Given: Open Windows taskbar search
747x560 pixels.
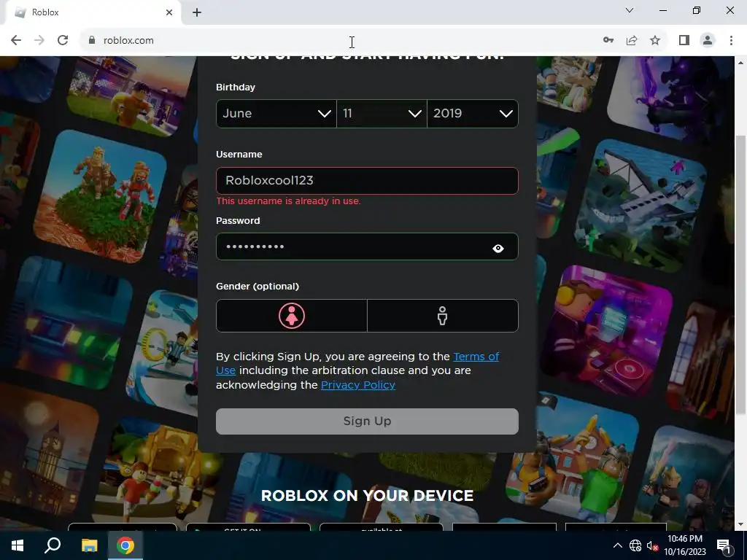Looking at the screenshot, I should [x=53, y=545].
